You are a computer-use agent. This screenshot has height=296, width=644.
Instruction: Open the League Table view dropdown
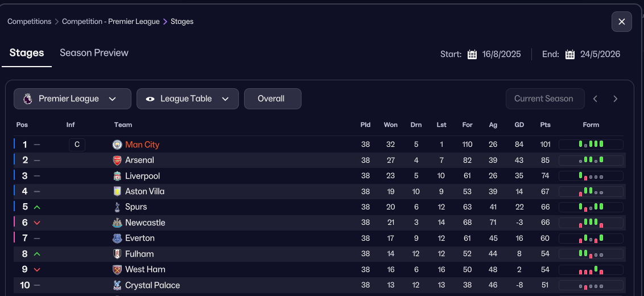tap(187, 98)
